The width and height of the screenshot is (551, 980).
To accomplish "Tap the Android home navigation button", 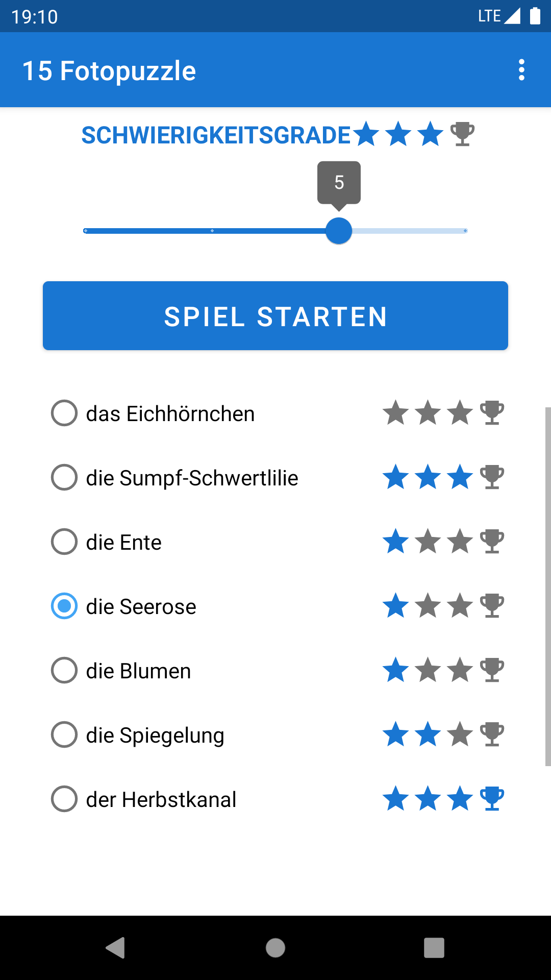I will click(x=275, y=948).
